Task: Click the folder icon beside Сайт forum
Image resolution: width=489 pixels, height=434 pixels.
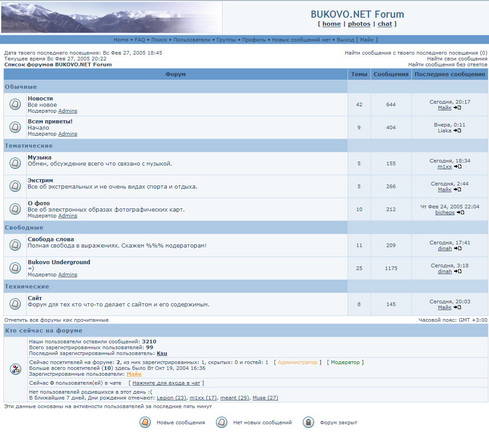Action: (15, 304)
